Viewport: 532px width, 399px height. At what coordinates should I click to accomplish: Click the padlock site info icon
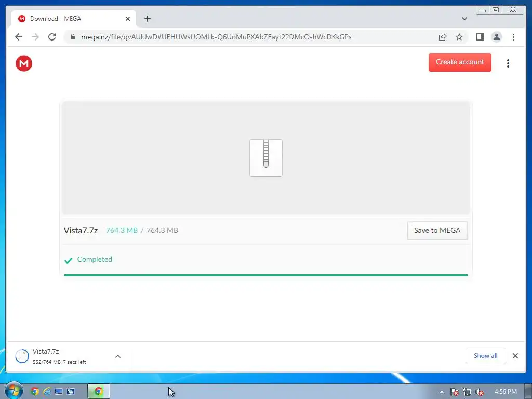tap(72, 37)
